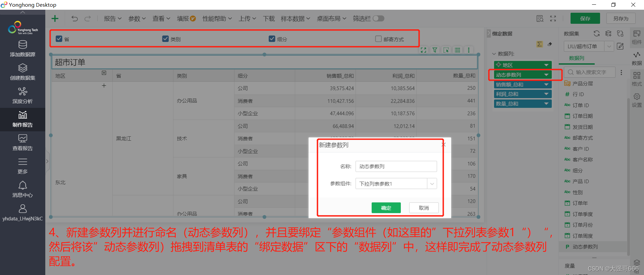
Task: Open the 桌面布局 menu
Action: coord(331,18)
